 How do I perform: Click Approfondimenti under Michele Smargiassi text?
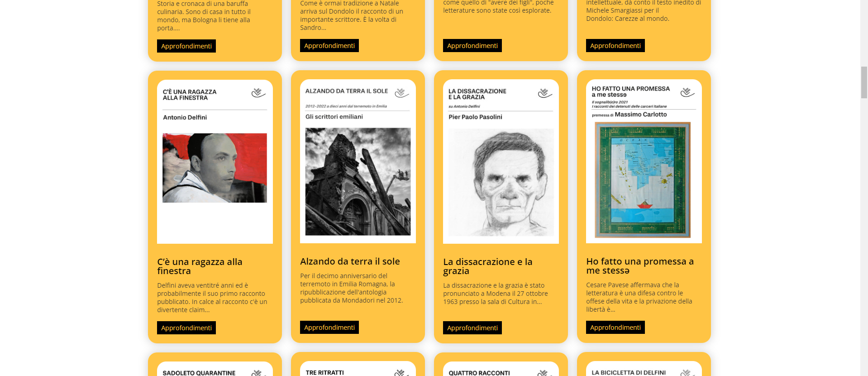(615, 46)
